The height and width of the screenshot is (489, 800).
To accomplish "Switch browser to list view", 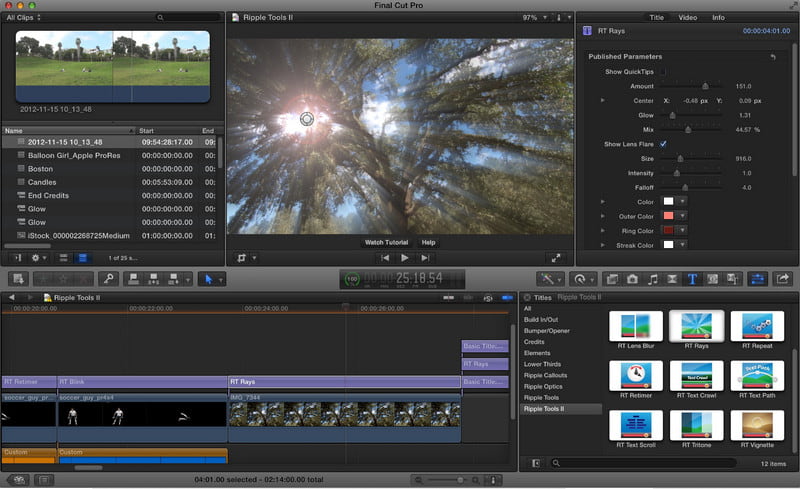I will [x=83, y=258].
